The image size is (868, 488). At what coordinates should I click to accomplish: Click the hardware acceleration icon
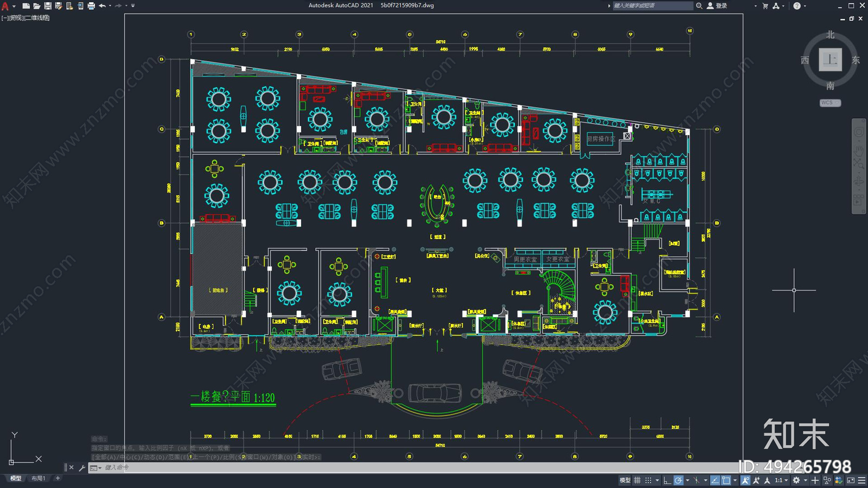[x=839, y=480]
